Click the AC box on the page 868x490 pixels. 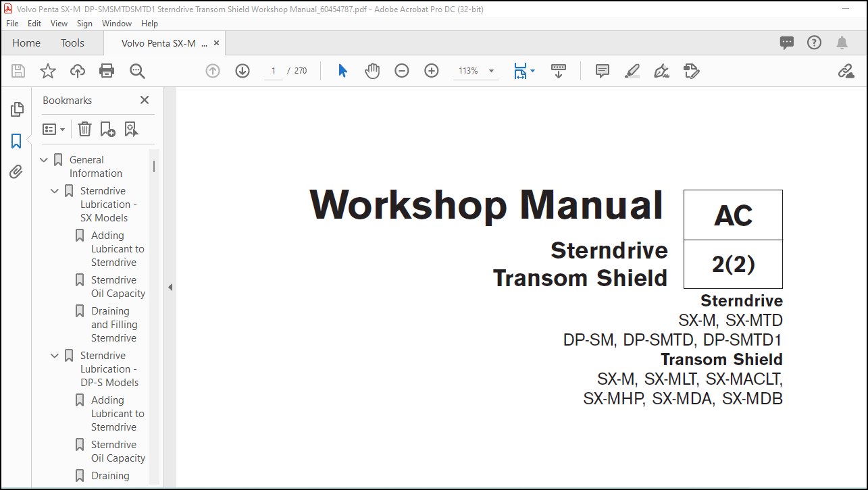[x=733, y=215]
